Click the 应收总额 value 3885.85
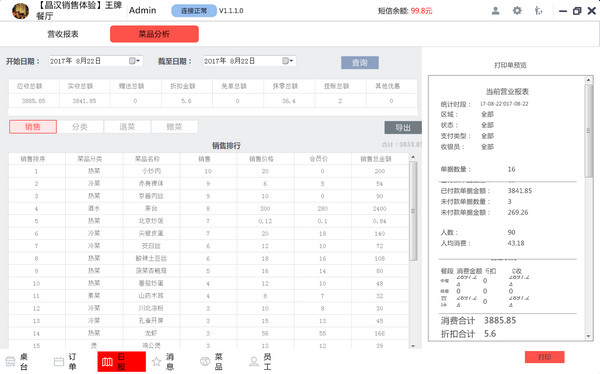Viewport: 600px width, 374px height. (34, 101)
